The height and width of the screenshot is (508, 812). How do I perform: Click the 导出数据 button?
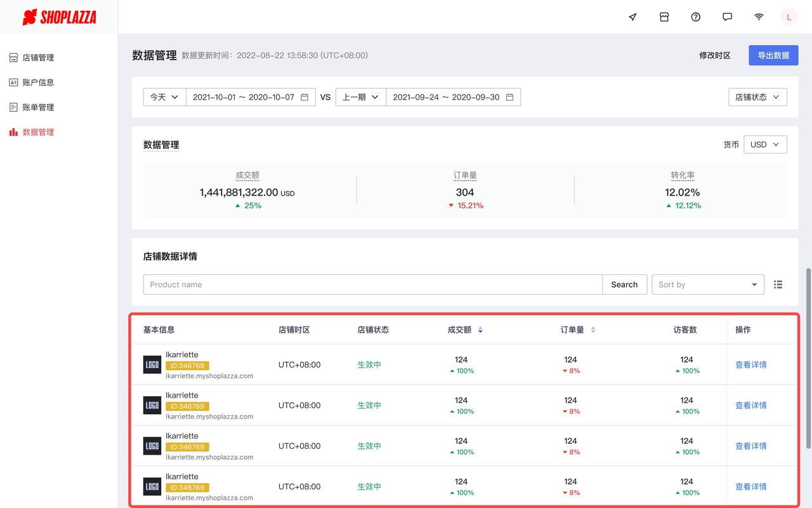[773, 55]
